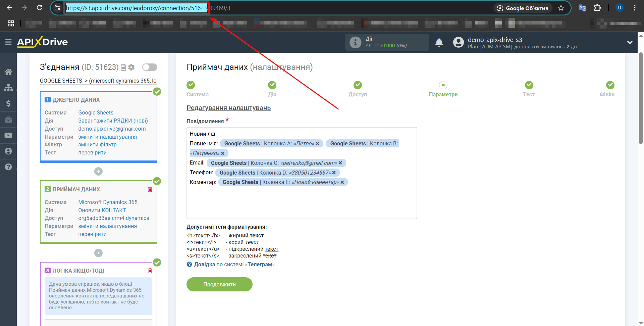Click перевірити in receiver block
This screenshot has height=326, width=644.
[x=92, y=234]
